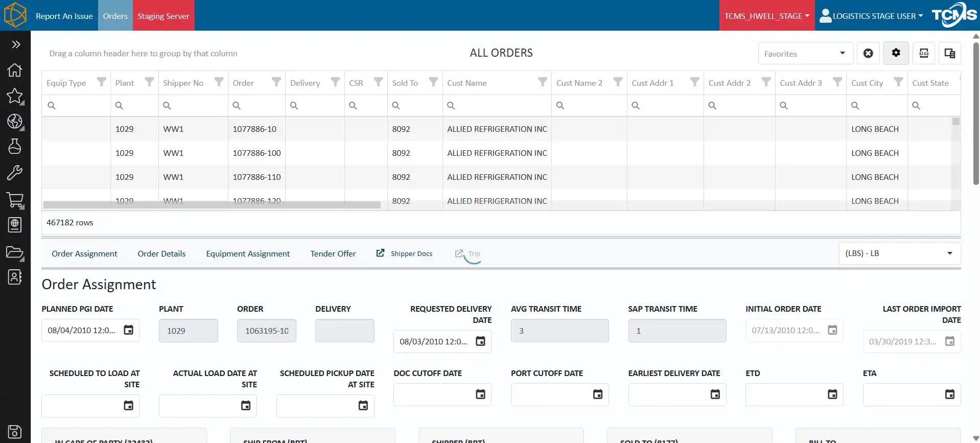Open Actual Load Date At Site calendar
The width and height of the screenshot is (980, 443).
pyautogui.click(x=246, y=406)
